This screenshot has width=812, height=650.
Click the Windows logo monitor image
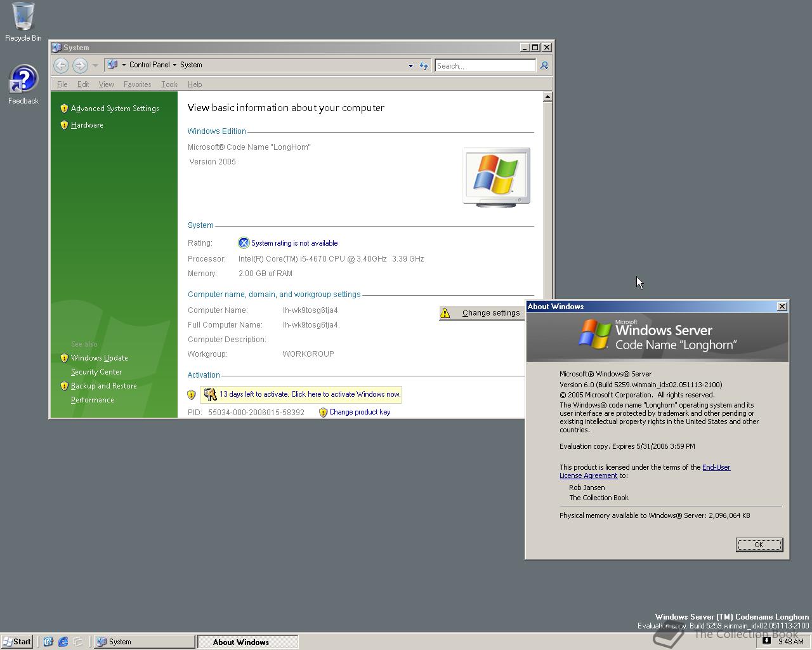[497, 177]
